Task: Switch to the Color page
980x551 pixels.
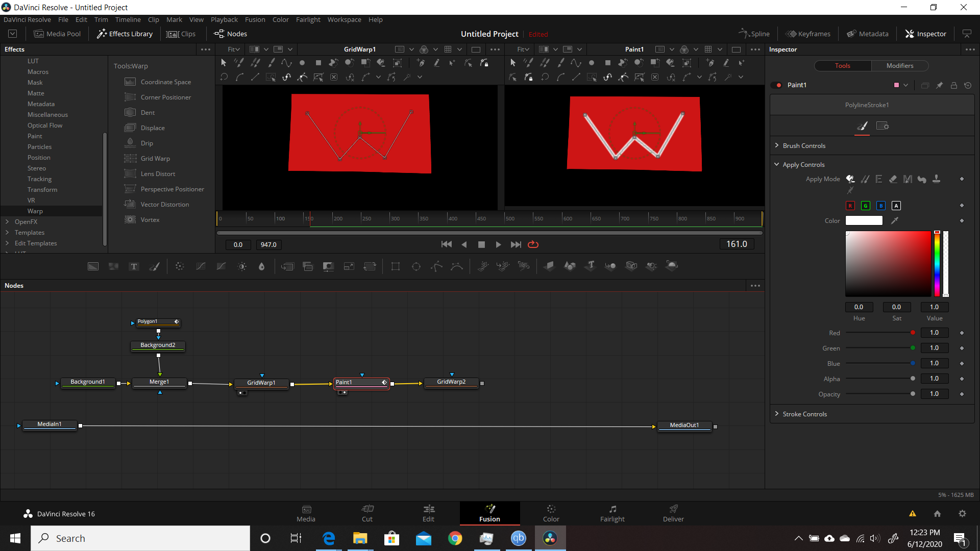Action: (x=551, y=513)
